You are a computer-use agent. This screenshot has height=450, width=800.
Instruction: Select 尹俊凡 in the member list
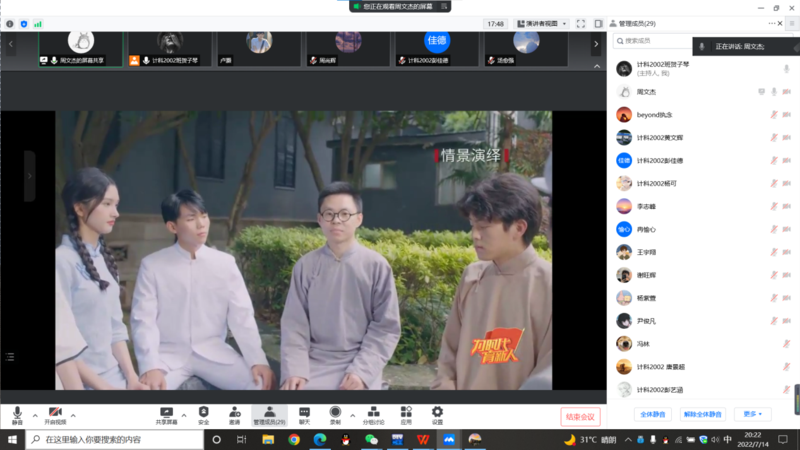[704, 321]
